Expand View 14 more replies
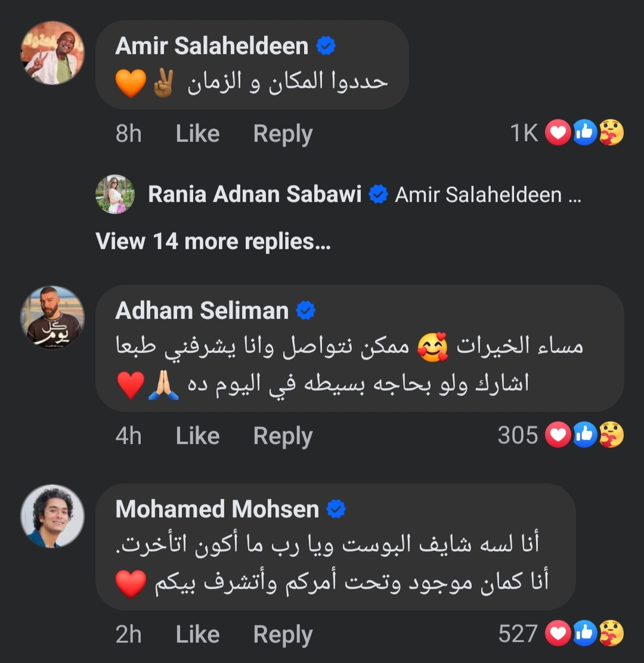 click(213, 241)
